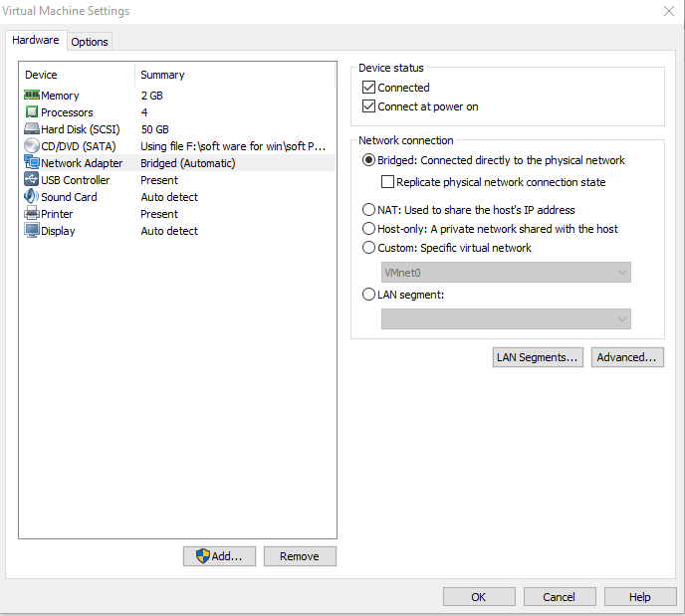Click the Cancel button
685x616 pixels.
tap(560, 597)
